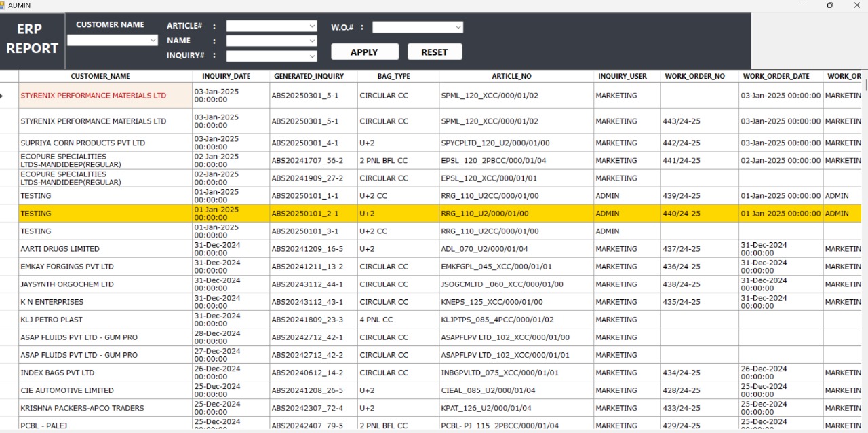Screen dimensions: 868x433
Task: Click inquiry ABS20250101_3-1 cell
Action: tap(313, 231)
